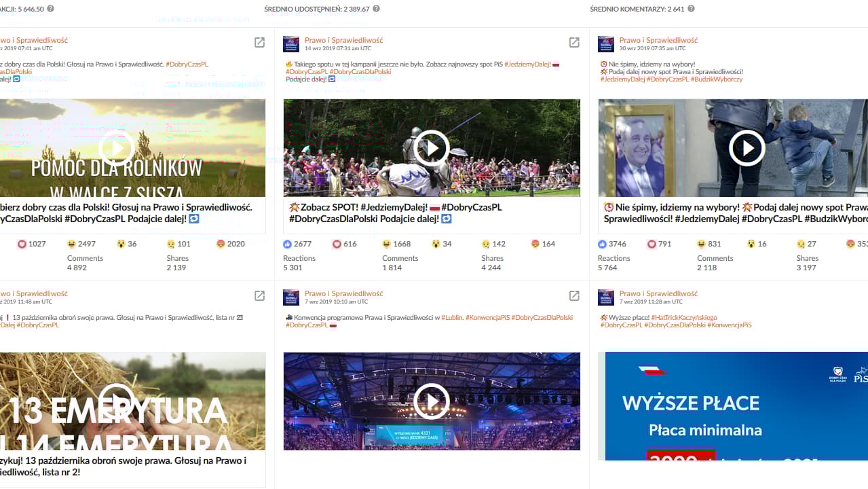Screen dimensions: 868x489
Task: Click the sad reaction icon showing 142
Action: pos(486,244)
